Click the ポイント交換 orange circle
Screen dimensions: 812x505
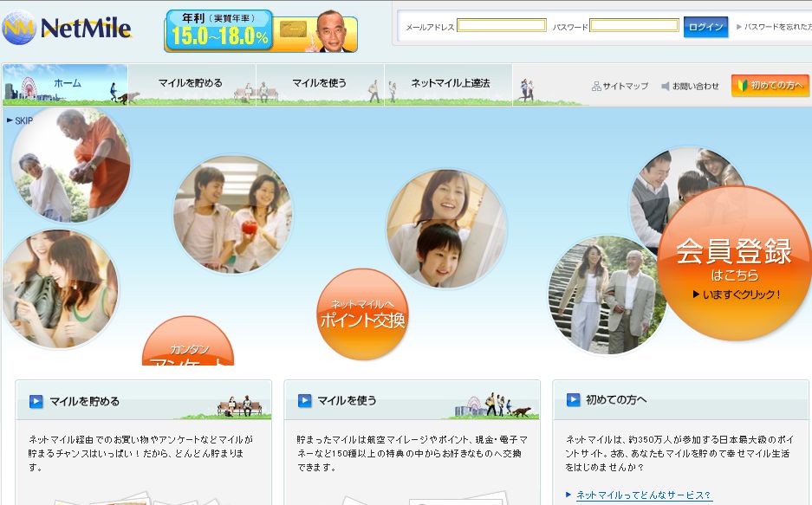[362, 314]
